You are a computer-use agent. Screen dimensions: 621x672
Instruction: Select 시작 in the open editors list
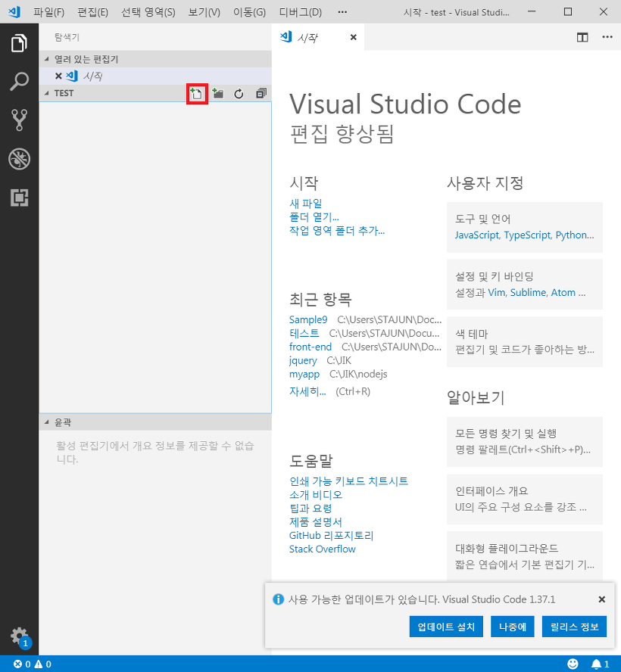[155, 76]
